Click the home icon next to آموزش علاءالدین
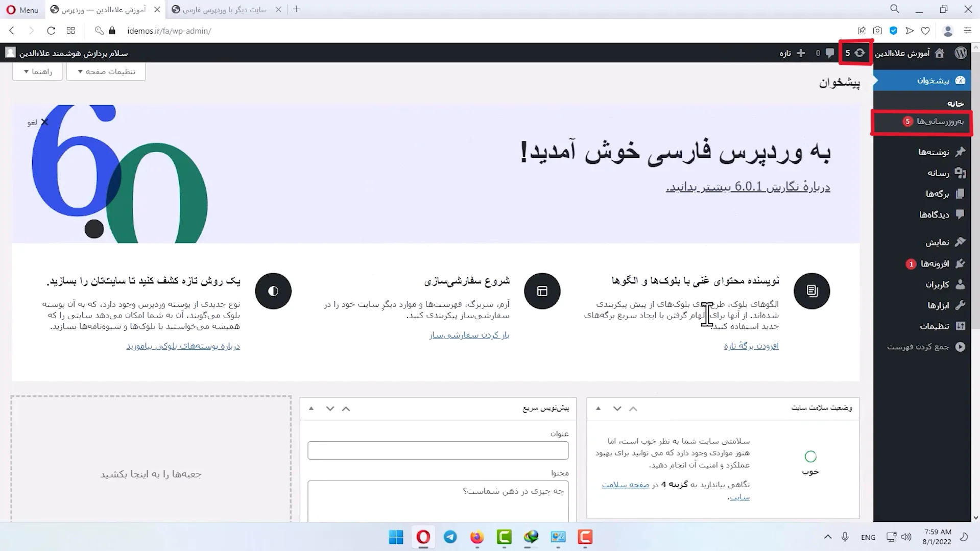This screenshot has width=980, height=551. pyautogui.click(x=940, y=53)
